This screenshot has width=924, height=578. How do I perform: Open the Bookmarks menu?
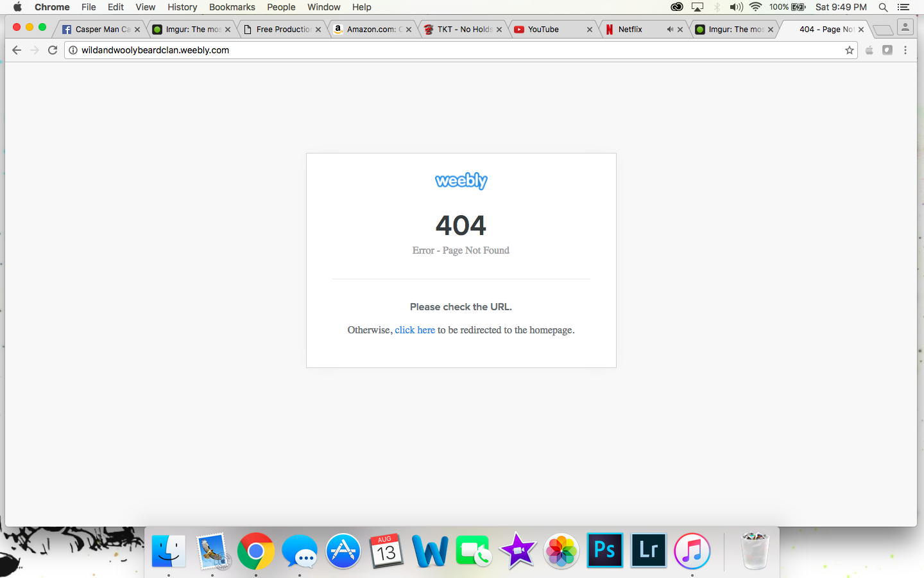(232, 7)
